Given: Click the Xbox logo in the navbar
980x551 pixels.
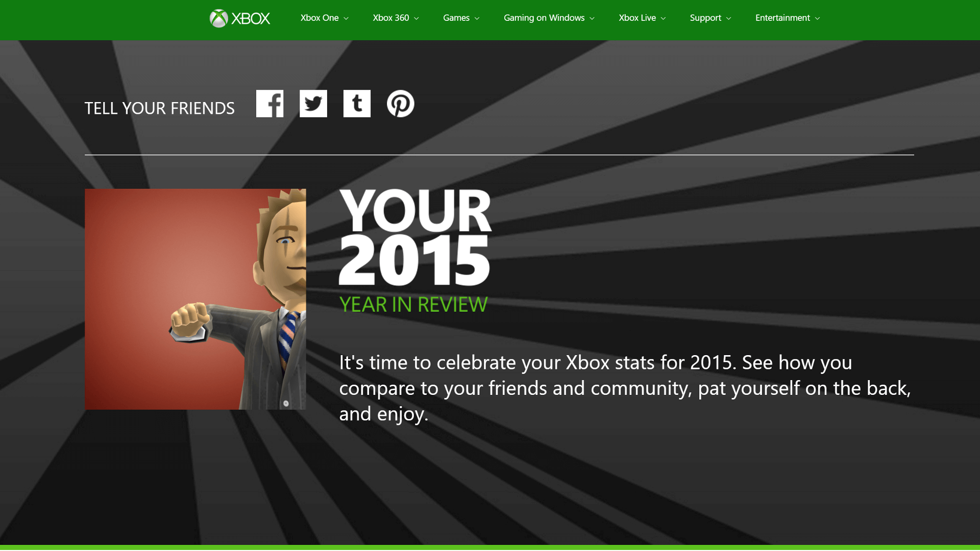Looking at the screenshot, I should point(239,18).
